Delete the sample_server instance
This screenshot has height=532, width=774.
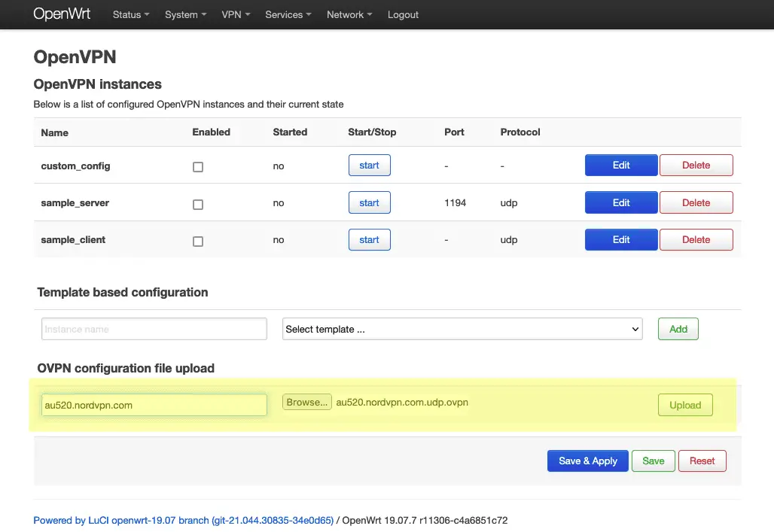tap(696, 202)
